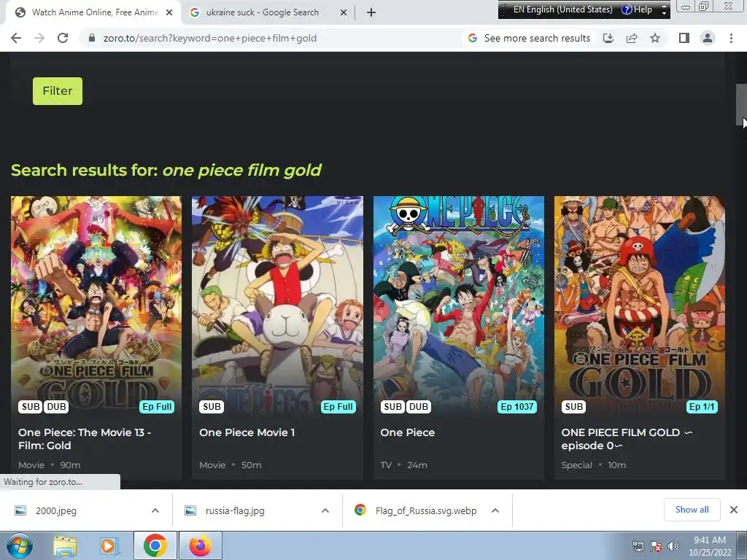Click Chrome icon in the taskbar
This screenshot has height=560, width=747.
point(155,545)
